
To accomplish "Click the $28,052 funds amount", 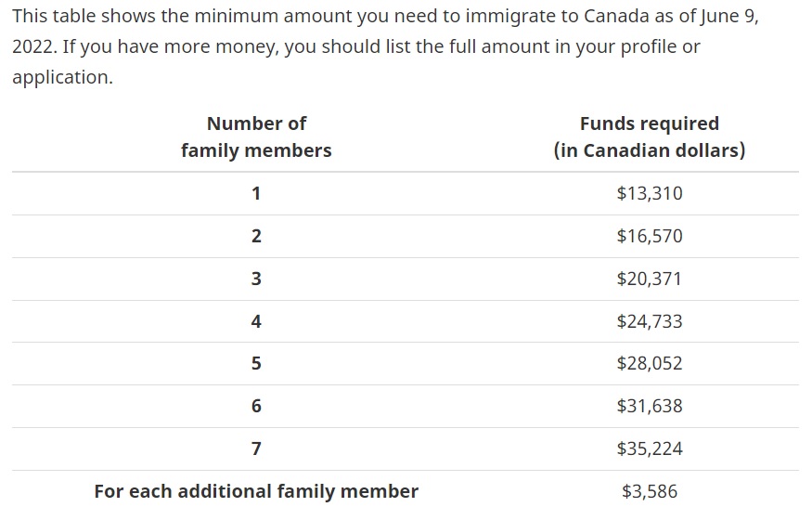I will point(649,364).
